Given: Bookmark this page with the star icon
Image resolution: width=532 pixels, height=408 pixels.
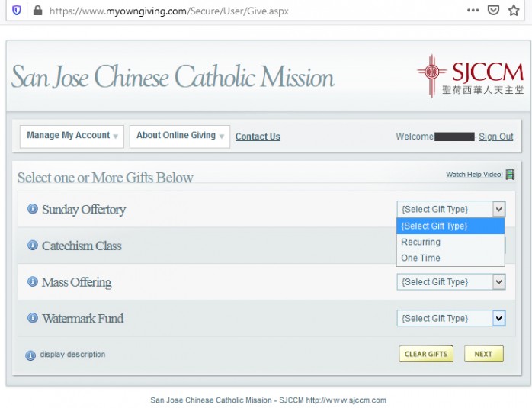Looking at the screenshot, I should 514,11.
